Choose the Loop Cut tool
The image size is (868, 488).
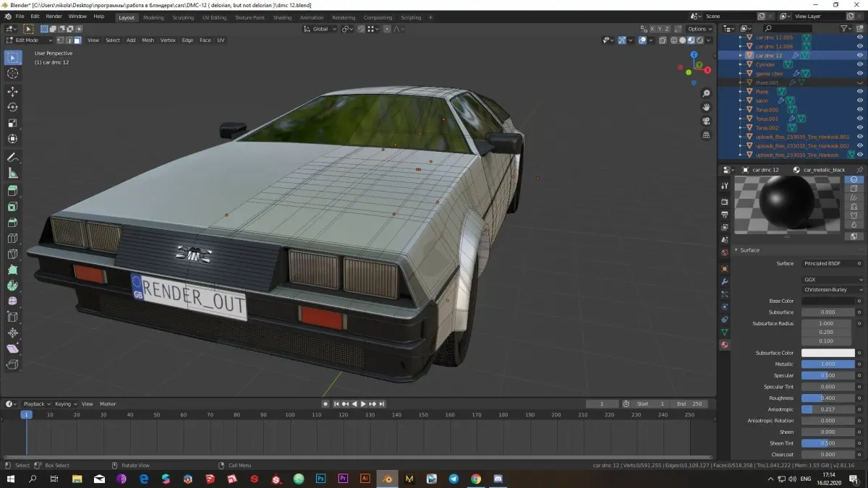12,238
